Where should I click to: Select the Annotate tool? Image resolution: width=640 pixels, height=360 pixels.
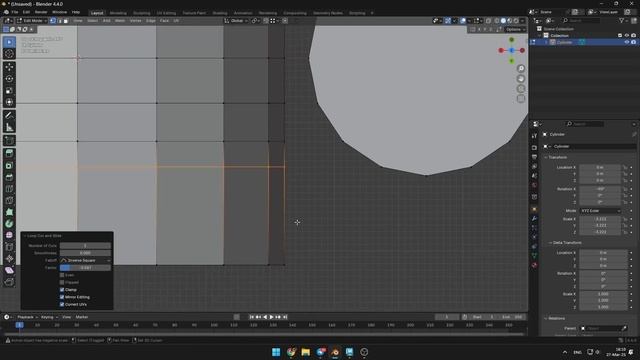coord(9,116)
